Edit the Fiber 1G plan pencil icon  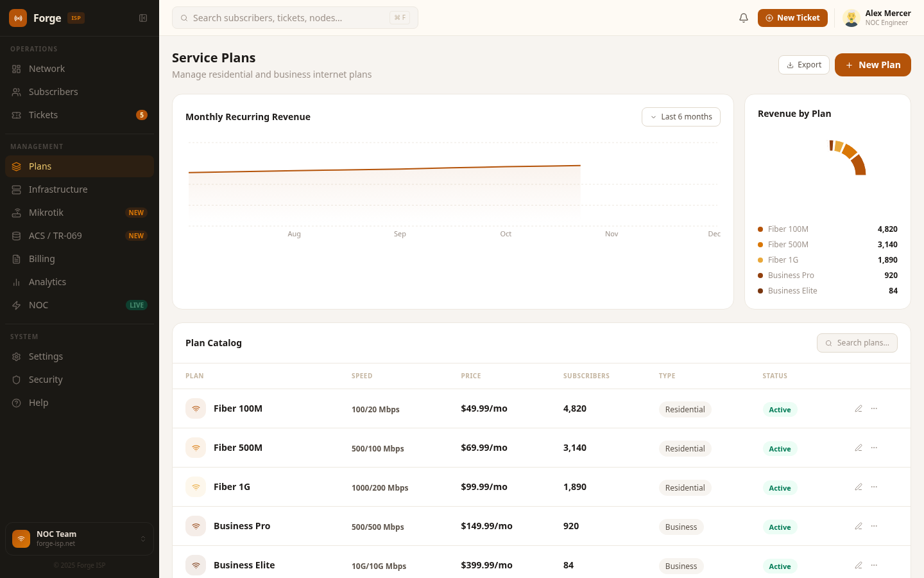click(859, 487)
